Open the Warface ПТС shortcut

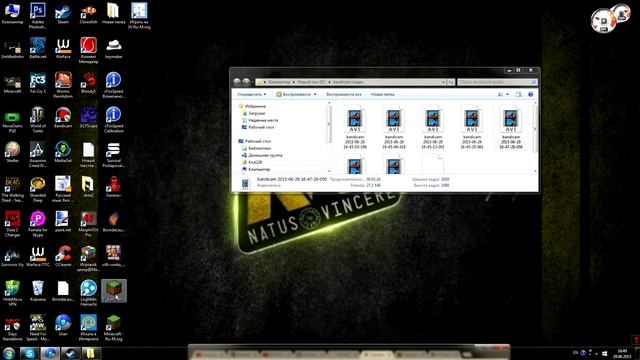pyautogui.click(x=38, y=256)
